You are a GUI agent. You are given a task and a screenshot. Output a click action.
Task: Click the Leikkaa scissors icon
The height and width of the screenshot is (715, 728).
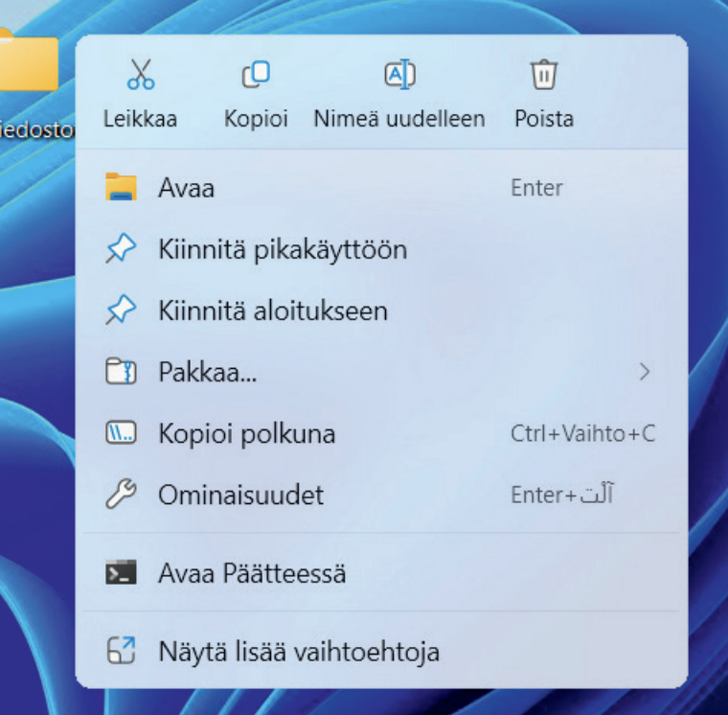pyautogui.click(x=141, y=75)
